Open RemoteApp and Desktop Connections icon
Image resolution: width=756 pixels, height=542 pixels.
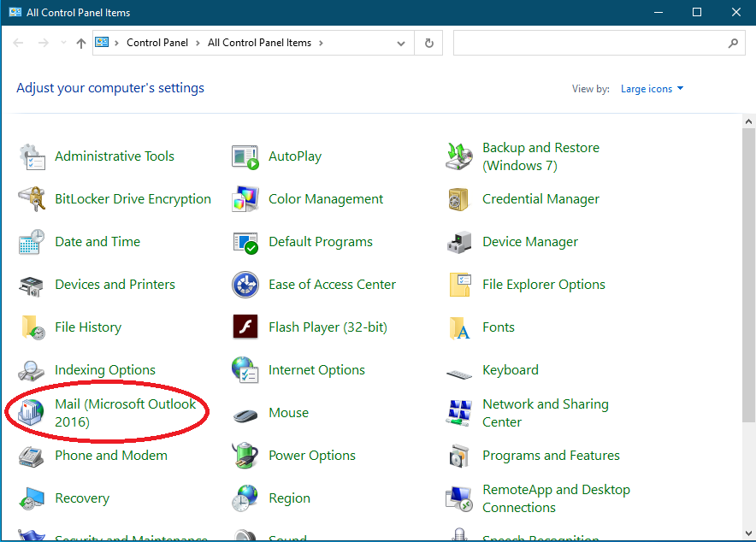[x=459, y=498]
